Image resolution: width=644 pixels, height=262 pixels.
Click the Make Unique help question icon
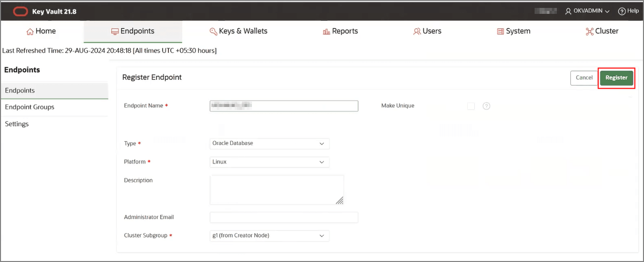(x=486, y=106)
